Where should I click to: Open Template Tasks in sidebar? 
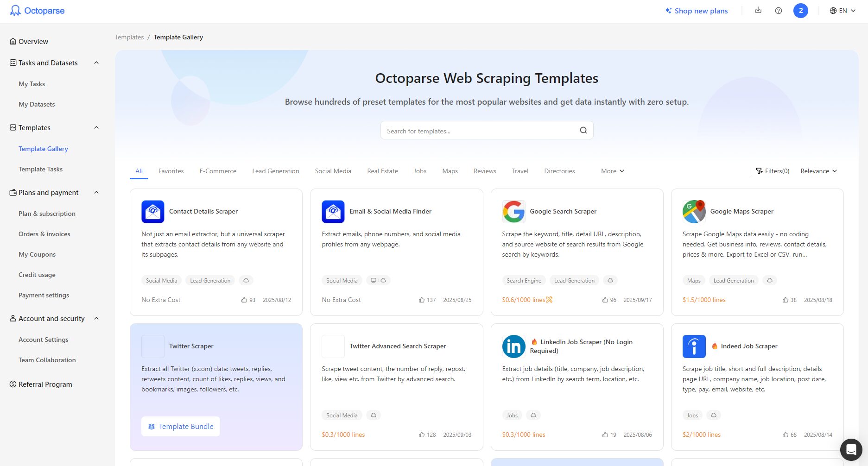click(40, 169)
